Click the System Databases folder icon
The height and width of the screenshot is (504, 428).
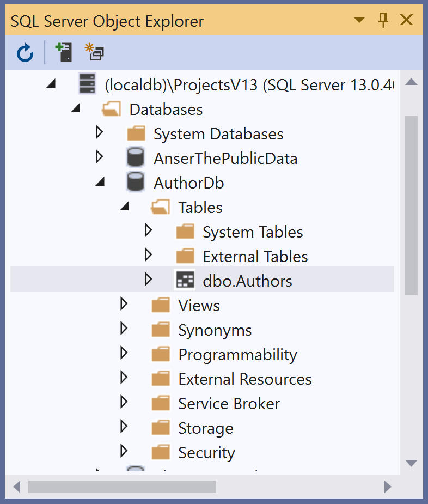(136, 133)
